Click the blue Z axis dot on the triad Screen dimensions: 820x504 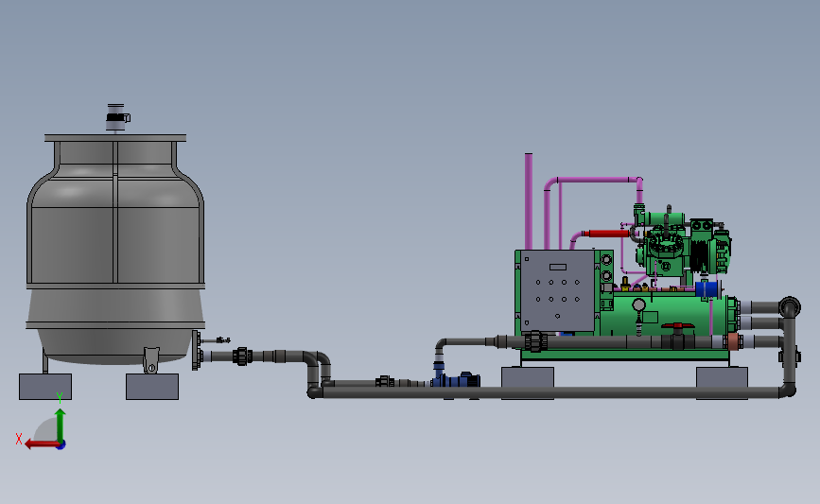pos(61,445)
